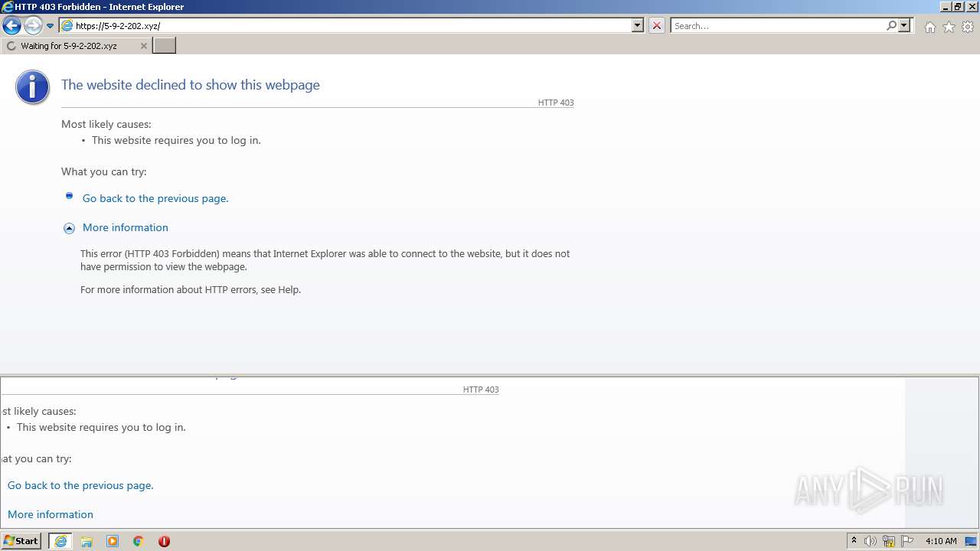The image size is (980, 551).
Task: Restore down the Internet Explorer window
Action: [958, 7]
